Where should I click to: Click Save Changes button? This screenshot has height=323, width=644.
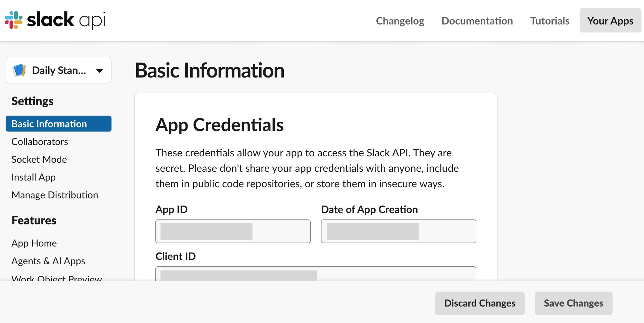574,303
